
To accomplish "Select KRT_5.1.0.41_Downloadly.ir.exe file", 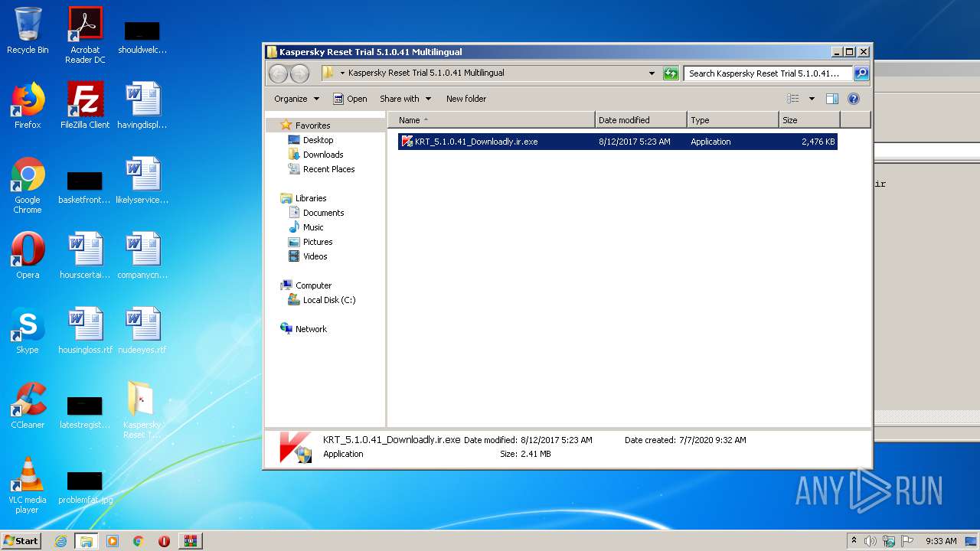I will coord(618,142).
